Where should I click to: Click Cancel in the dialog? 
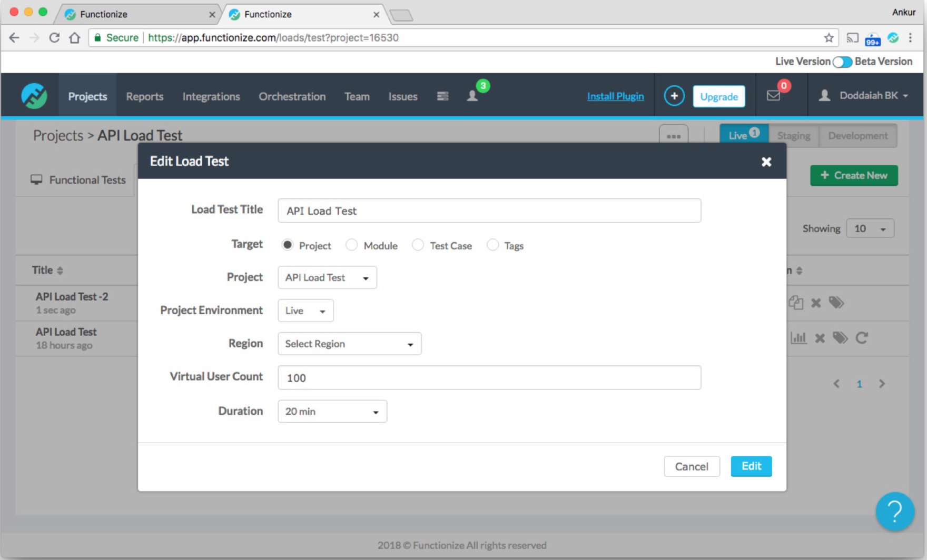(692, 466)
